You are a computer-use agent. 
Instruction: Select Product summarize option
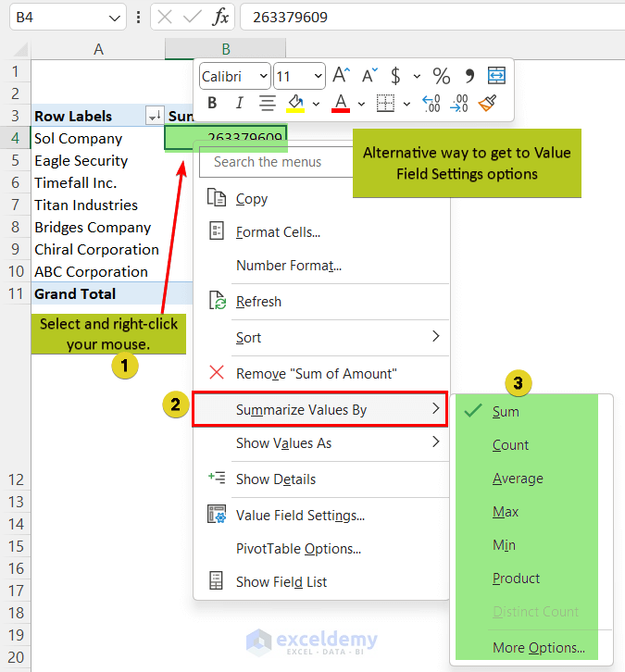click(531, 579)
